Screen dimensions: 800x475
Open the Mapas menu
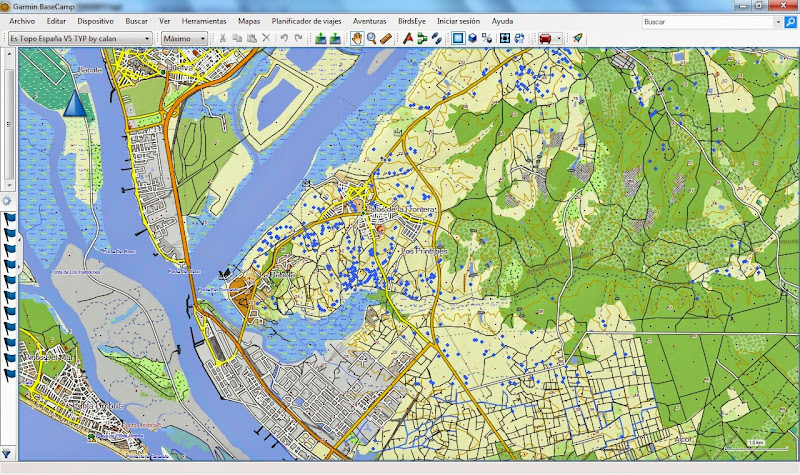249,21
